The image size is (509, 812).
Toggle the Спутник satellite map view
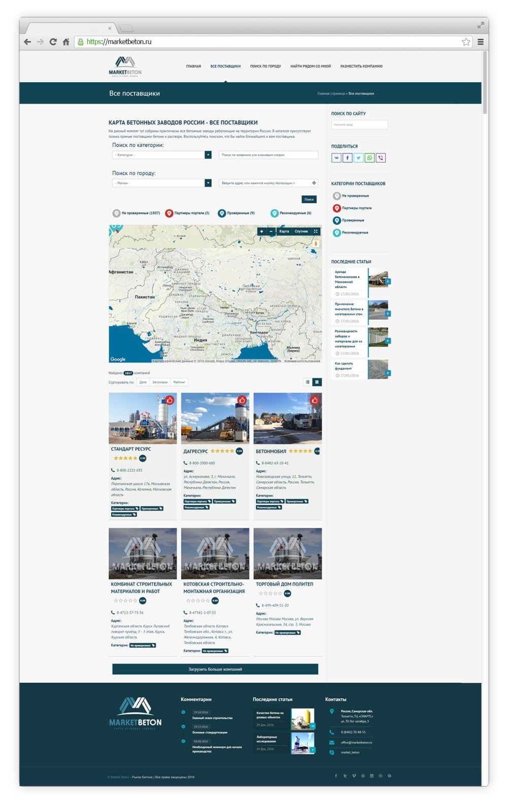click(301, 231)
